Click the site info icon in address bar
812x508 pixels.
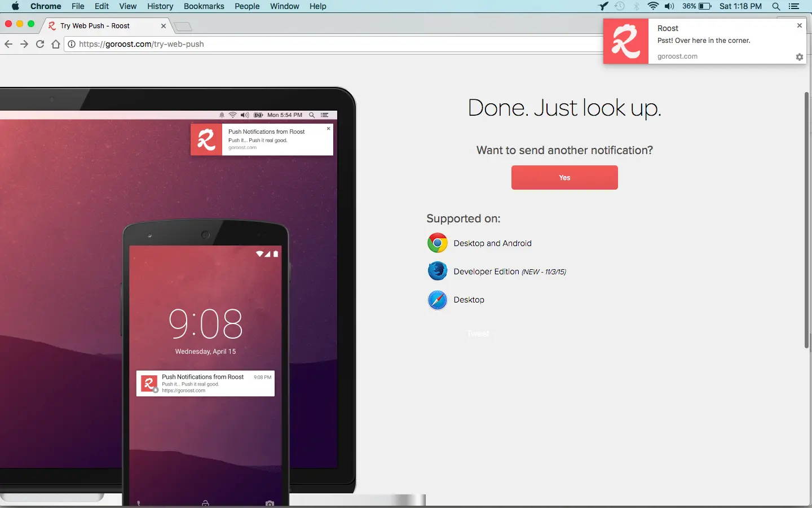72,44
